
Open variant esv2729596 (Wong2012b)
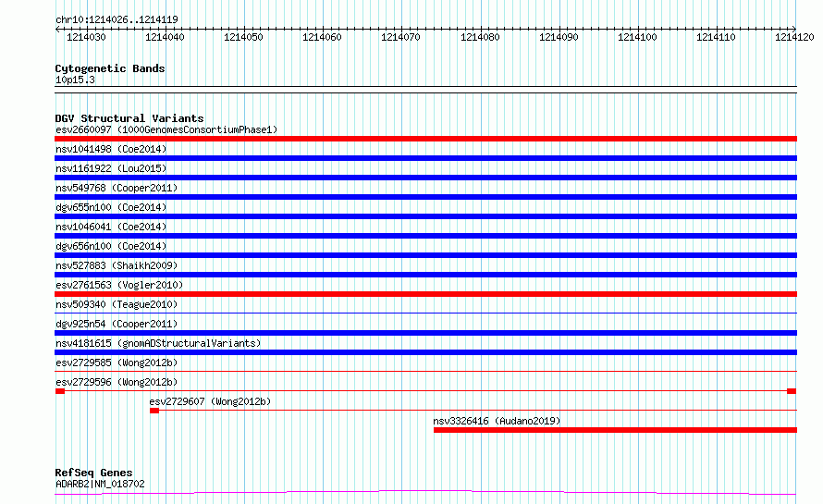[117, 382]
